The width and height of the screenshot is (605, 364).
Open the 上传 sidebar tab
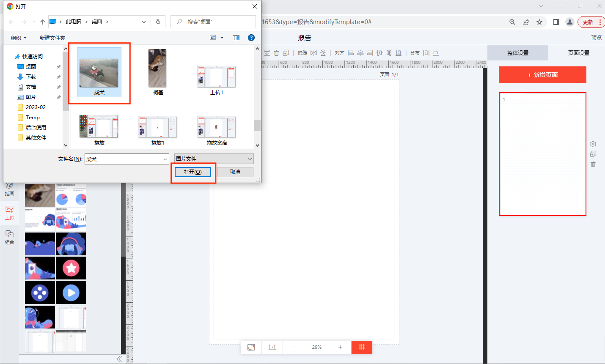tap(9, 213)
